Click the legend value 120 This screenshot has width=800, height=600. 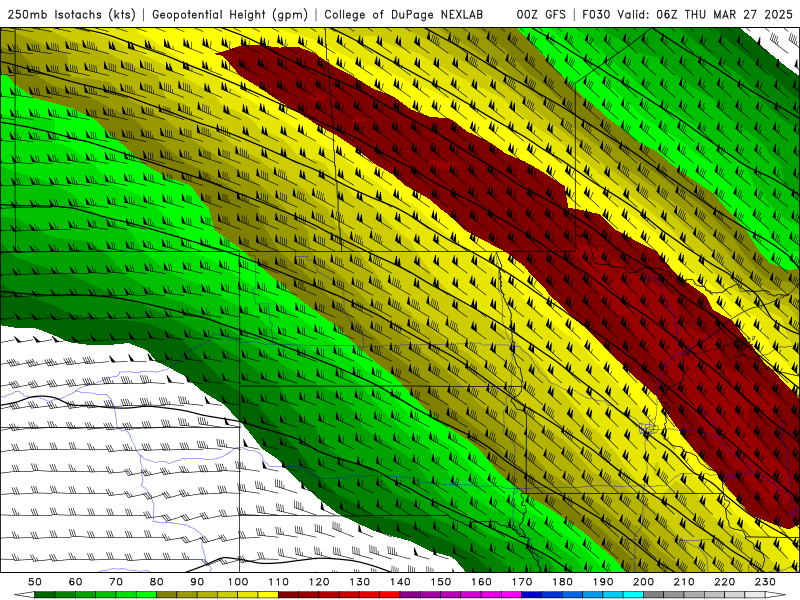point(319,582)
